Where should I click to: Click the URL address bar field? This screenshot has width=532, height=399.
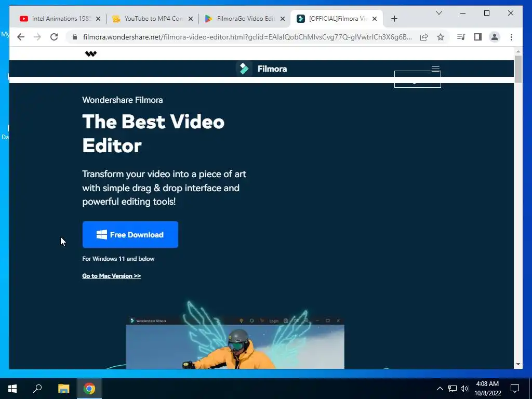point(247,37)
